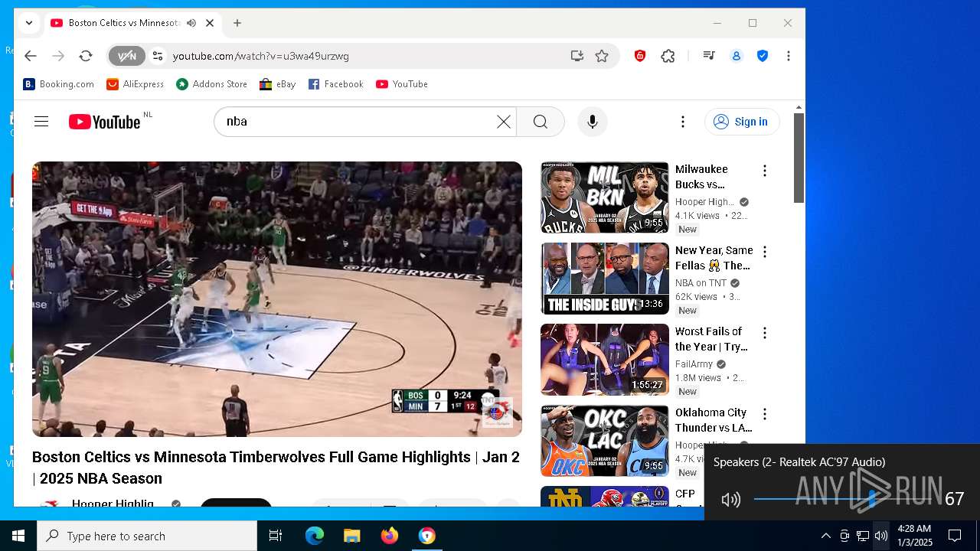Launch Microsoft Edge from taskbar
The image size is (980, 551).
315,536
